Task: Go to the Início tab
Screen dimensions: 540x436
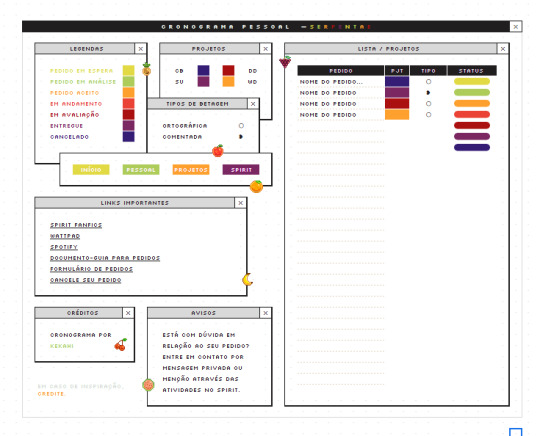Action: [91, 170]
